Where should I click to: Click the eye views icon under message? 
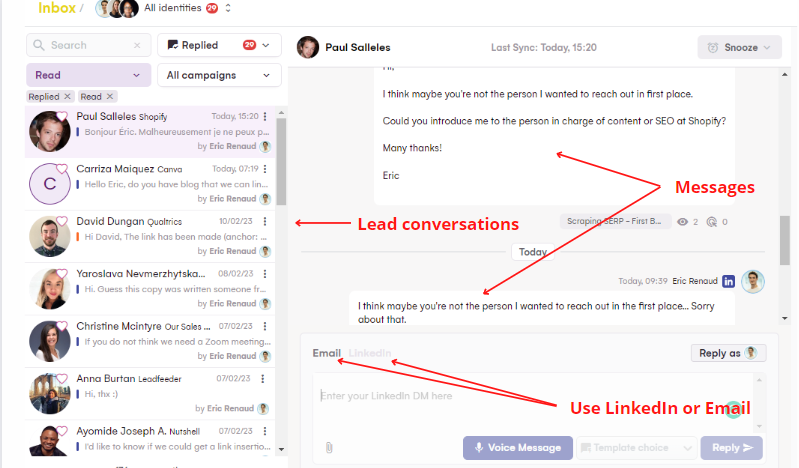click(683, 221)
